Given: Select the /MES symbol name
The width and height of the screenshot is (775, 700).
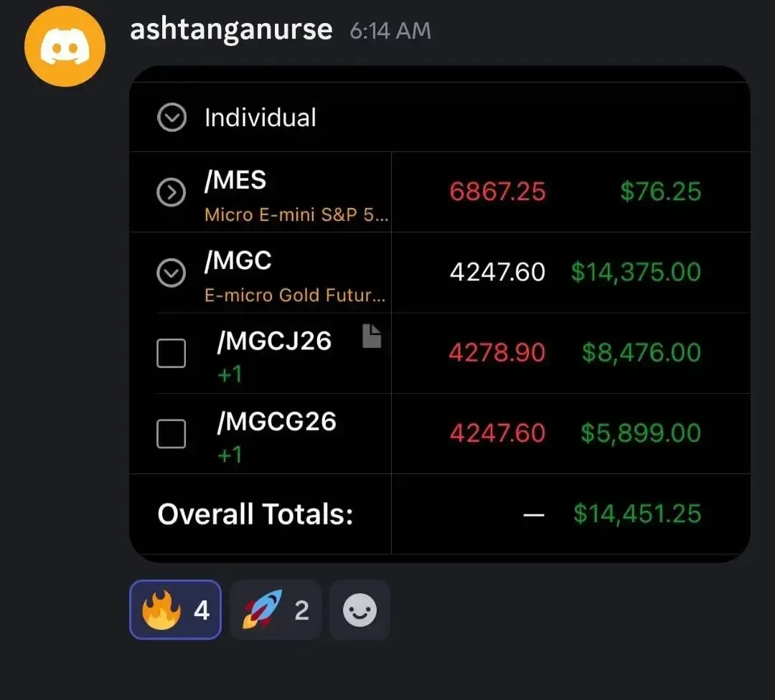Looking at the screenshot, I should click(235, 180).
